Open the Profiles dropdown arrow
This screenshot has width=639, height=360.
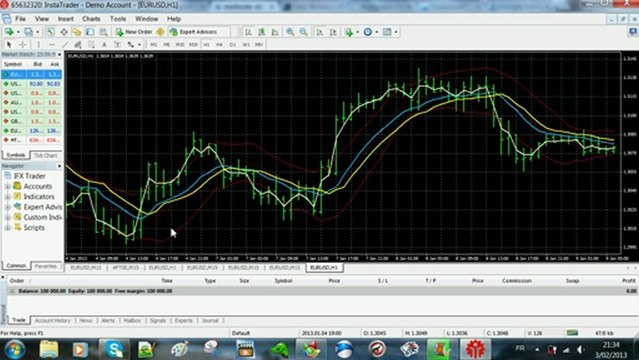pos(37,32)
